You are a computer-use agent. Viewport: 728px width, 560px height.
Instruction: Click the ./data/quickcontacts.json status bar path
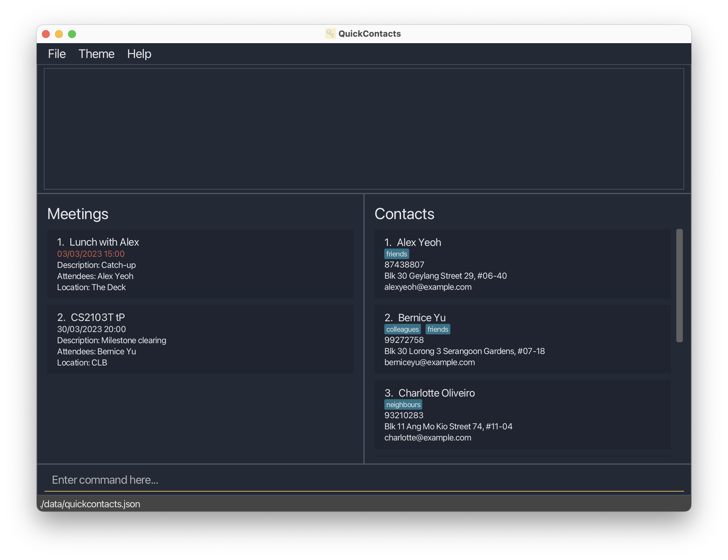[x=90, y=504]
